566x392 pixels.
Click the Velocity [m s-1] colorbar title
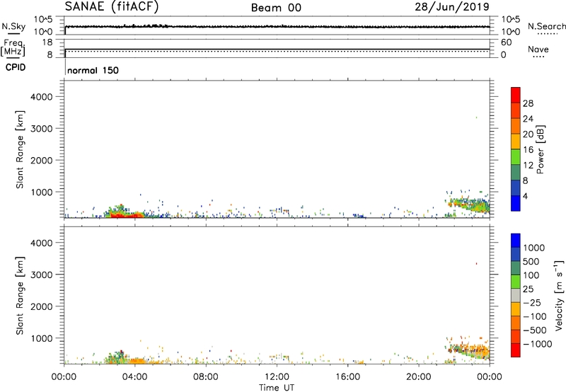click(x=559, y=295)
